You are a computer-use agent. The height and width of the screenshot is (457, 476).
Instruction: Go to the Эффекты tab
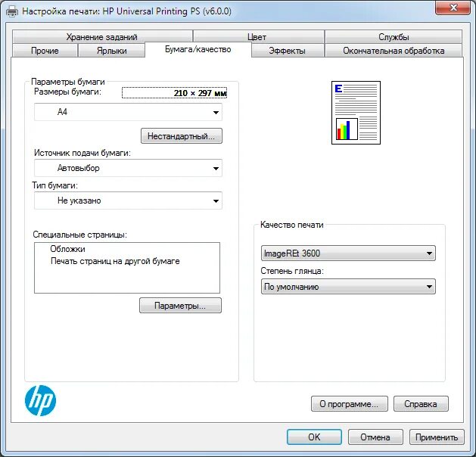[x=287, y=51]
